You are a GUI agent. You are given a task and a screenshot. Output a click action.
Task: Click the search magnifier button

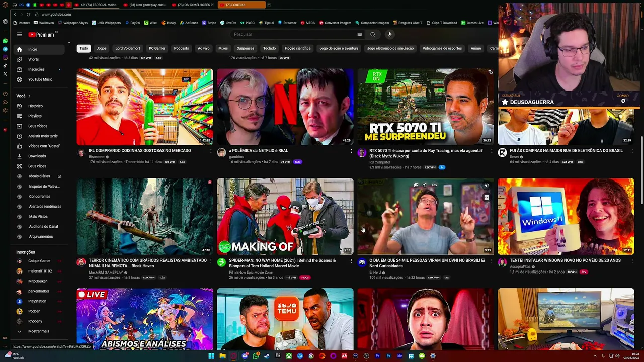click(x=373, y=34)
